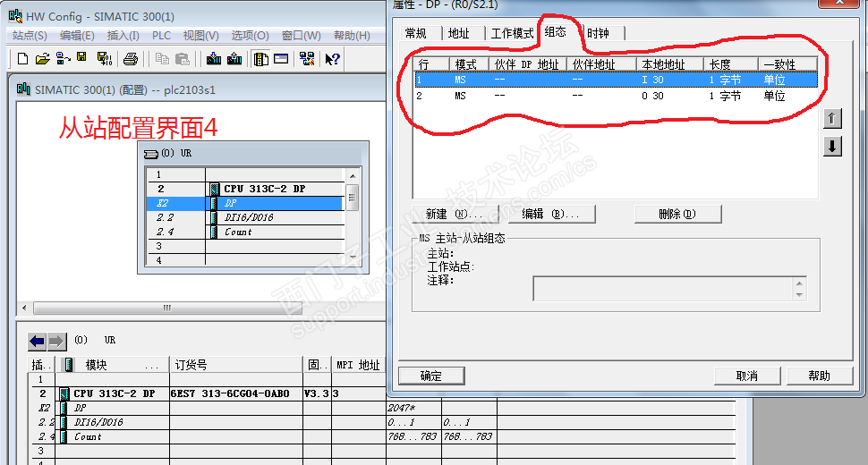Select the 组态 tab
This screenshot has height=465, width=868.
point(555,31)
